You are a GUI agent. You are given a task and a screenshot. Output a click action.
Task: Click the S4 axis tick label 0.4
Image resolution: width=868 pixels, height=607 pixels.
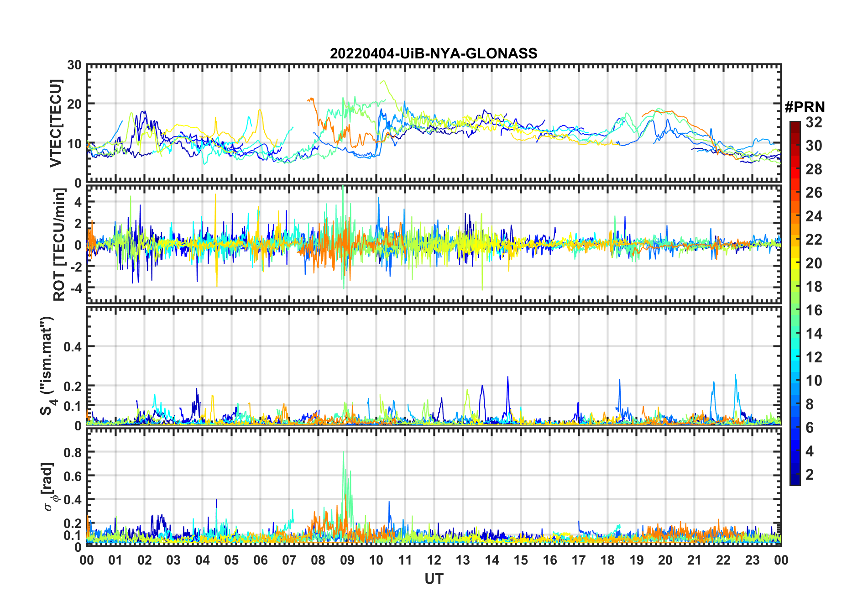pos(73,347)
